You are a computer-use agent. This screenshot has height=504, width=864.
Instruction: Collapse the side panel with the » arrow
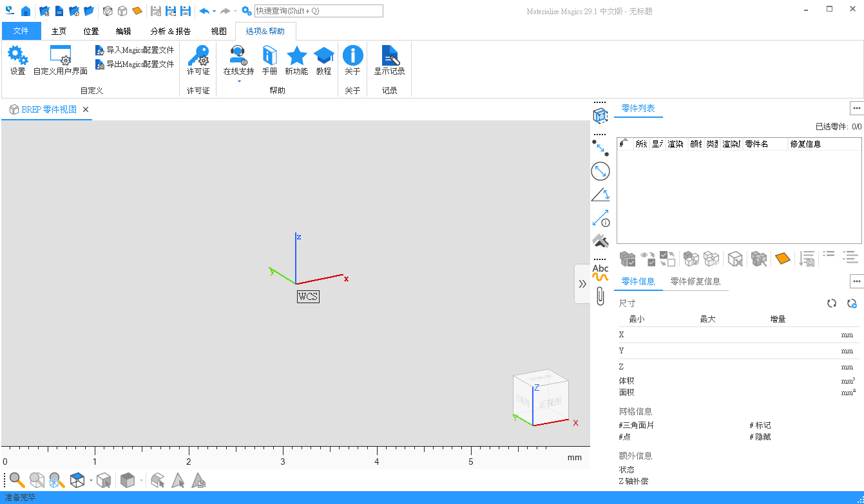(582, 283)
